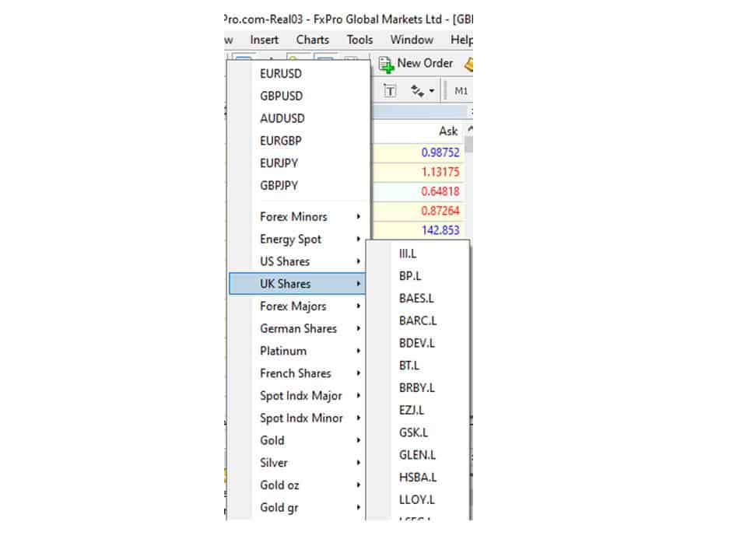Click the arrows objects tool icon
The width and height of the screenshot is (747, 560).
(x=417, y=90)
